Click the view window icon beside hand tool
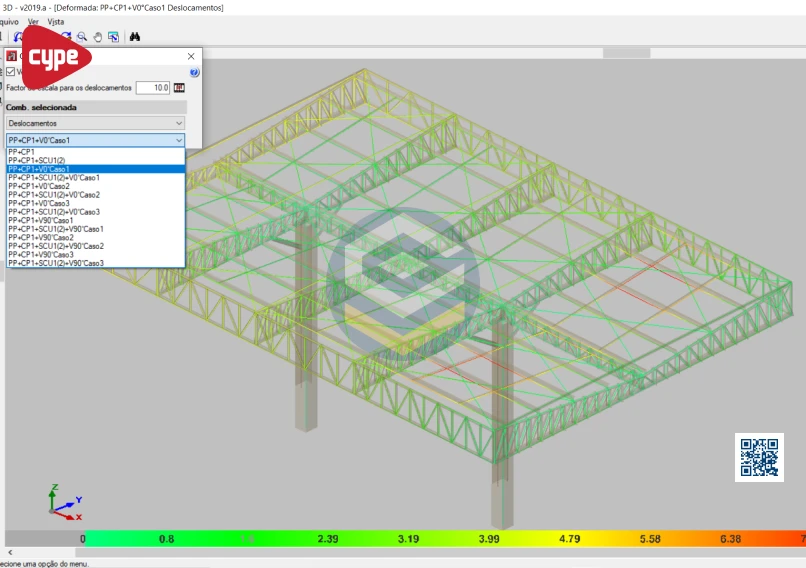The image size is (806, 568). pos(114,37)
